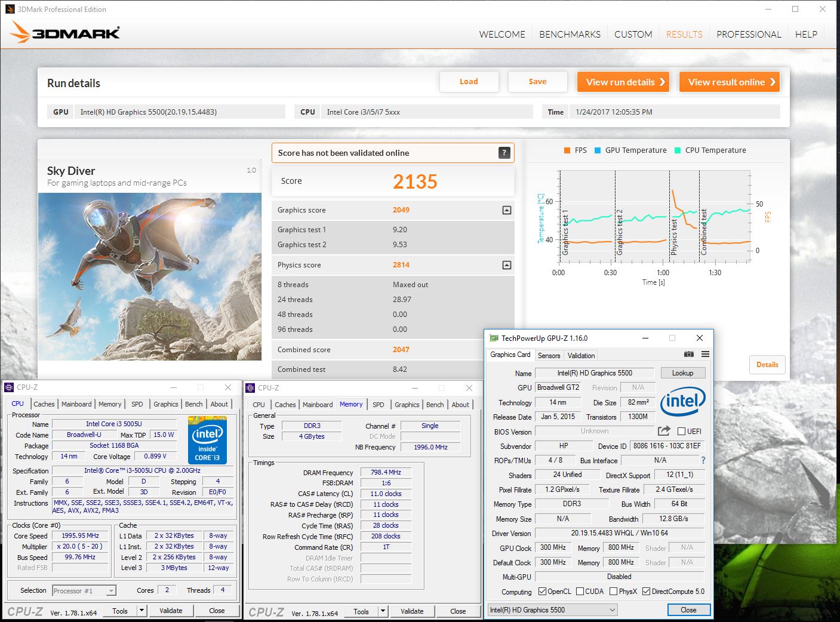Toggle the DirectCompute 5.0 checkbox
Image resolution: width=840 pixels, height=622 pixels.
pyautogui.click(x=646, y=592)
